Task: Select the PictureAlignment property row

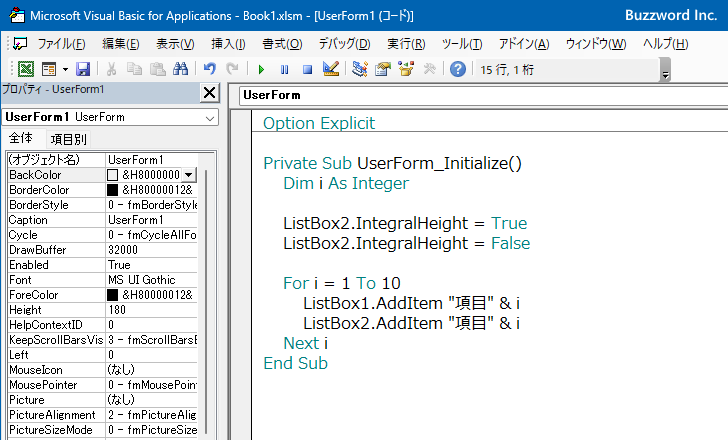Action: pyautogui.click(x=103, y=415)
